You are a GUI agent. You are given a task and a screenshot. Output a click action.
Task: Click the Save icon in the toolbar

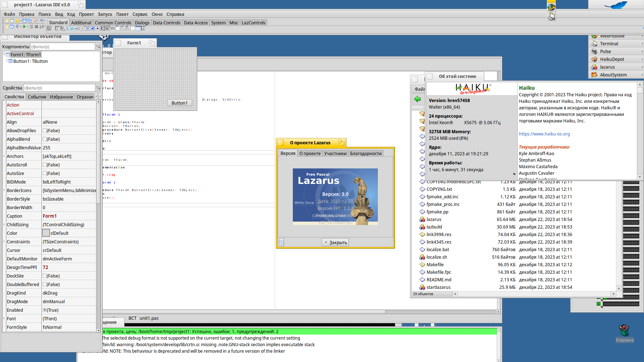pyautogui.click(x=24, y=21)
